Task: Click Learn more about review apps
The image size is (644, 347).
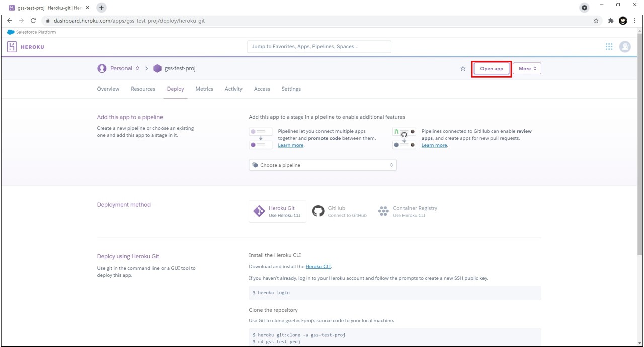Action: [x=434, y=145]
